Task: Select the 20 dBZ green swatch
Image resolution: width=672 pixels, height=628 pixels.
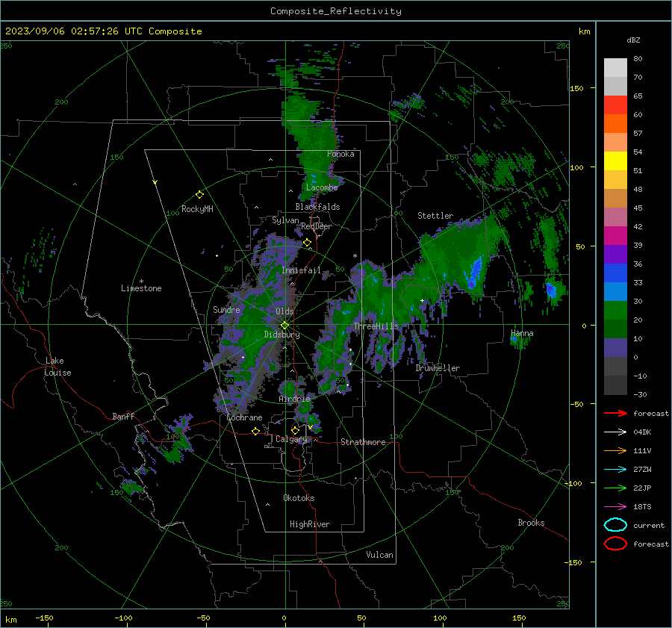Action: [x=615, y=311]
